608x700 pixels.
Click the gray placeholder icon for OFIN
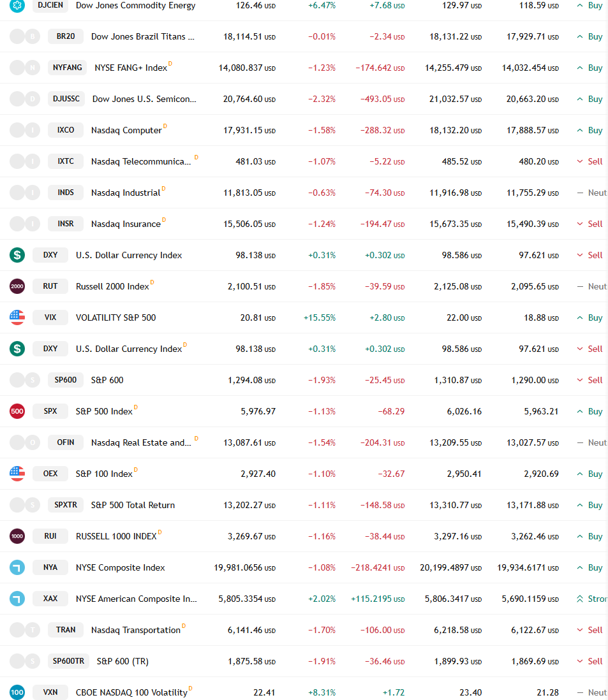coord(25,442)
